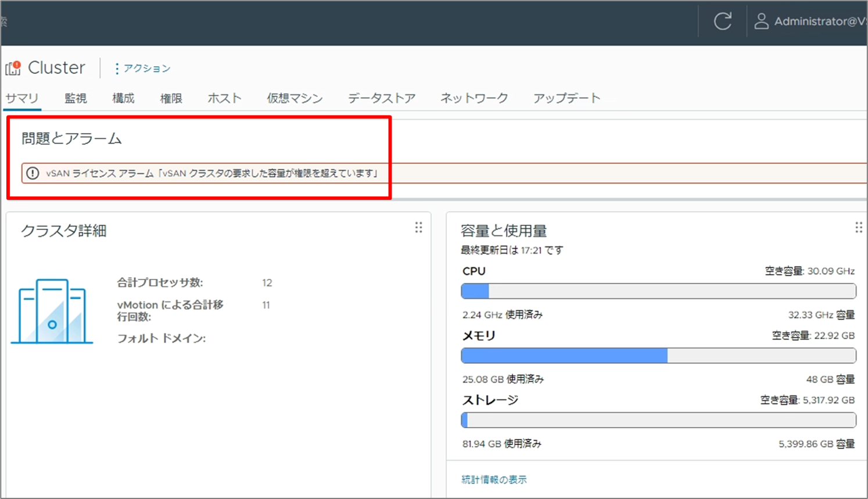Open the ホスト tab
Screen dimensions: 868x499
click(224, 98)
